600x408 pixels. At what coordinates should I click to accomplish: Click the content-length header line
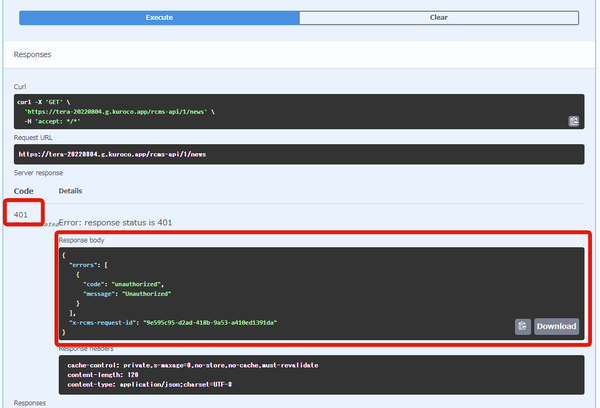coord(103,375)
